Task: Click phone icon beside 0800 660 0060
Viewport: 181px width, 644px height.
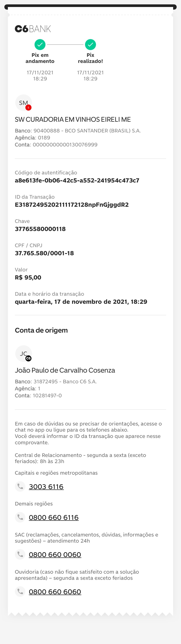Action: tap(20, 554)
